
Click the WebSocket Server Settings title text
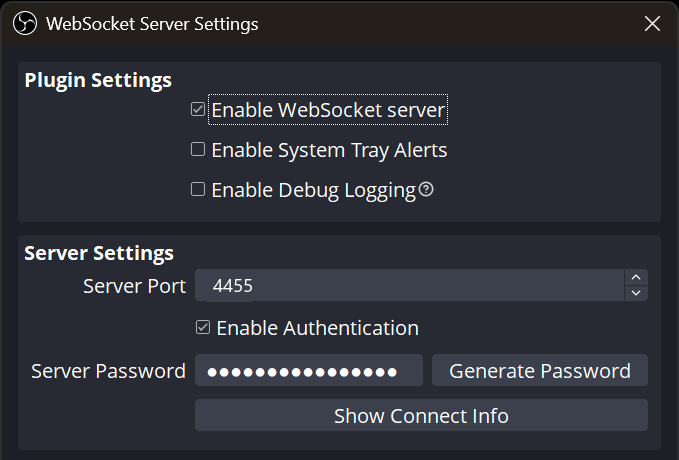152,24
